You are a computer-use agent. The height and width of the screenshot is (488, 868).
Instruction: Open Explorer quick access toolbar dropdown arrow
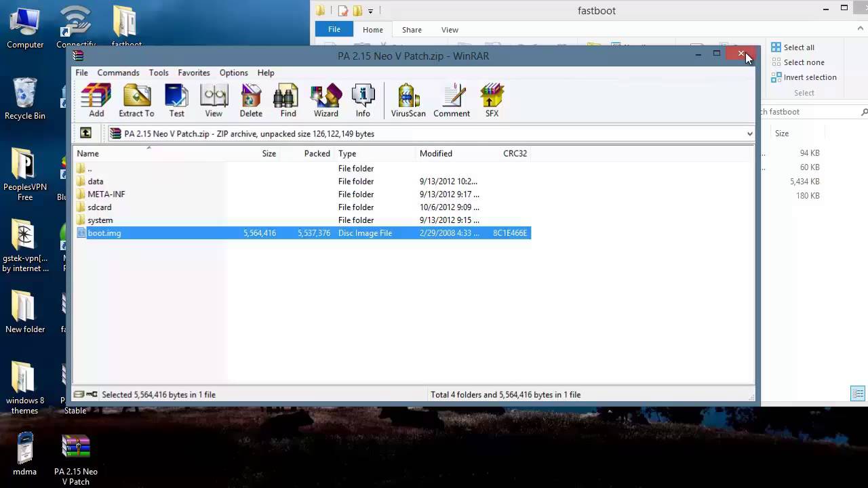click(370, 11)
